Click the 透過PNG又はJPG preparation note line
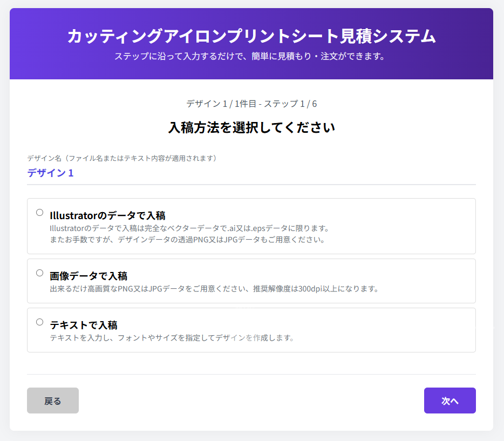504x441 pixels. coord(188,240)
